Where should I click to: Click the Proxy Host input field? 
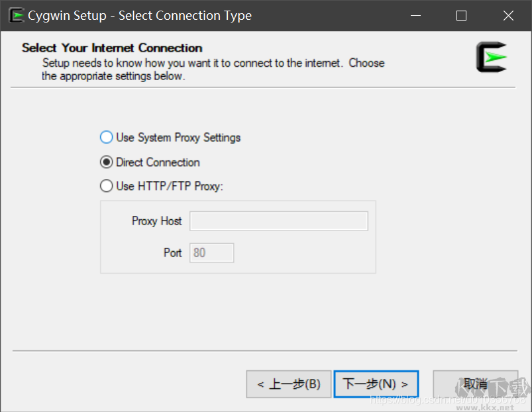[x=278, y=221]
